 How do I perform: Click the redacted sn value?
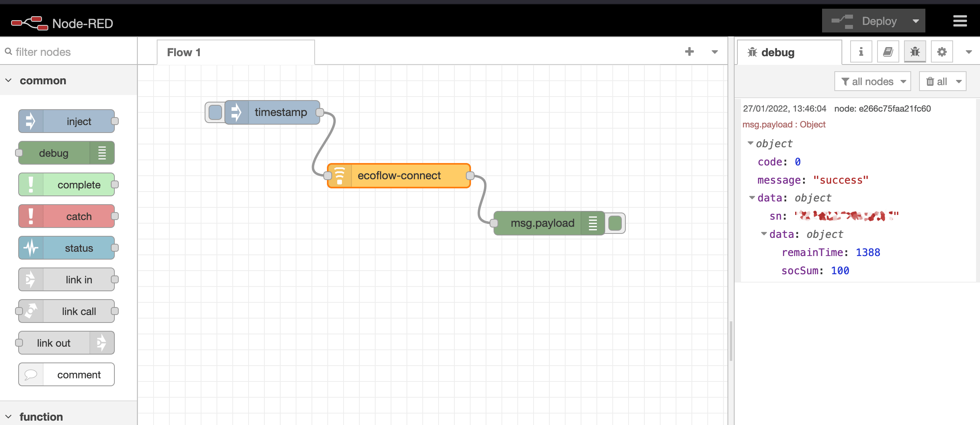point(847,216)
